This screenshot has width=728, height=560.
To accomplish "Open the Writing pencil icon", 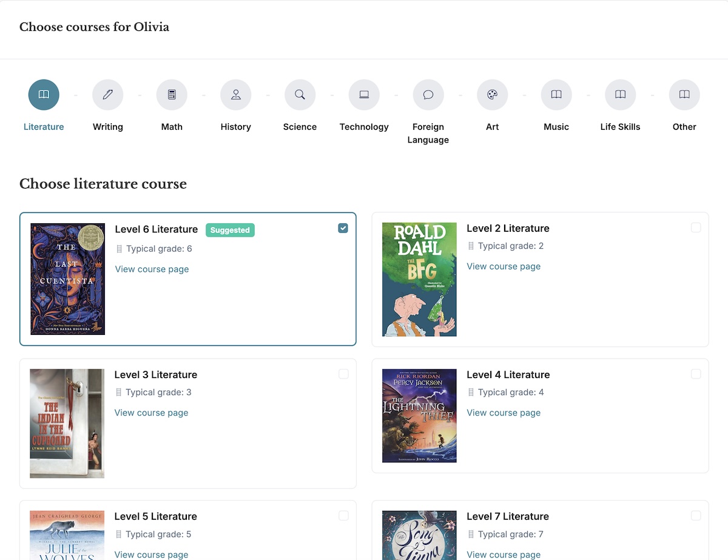I will (x=108, y=95).
